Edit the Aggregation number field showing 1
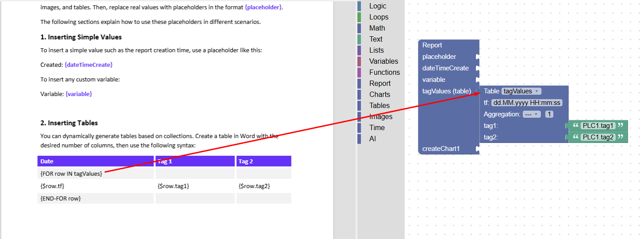Viewport: 644px width, 239px height. 549,114
